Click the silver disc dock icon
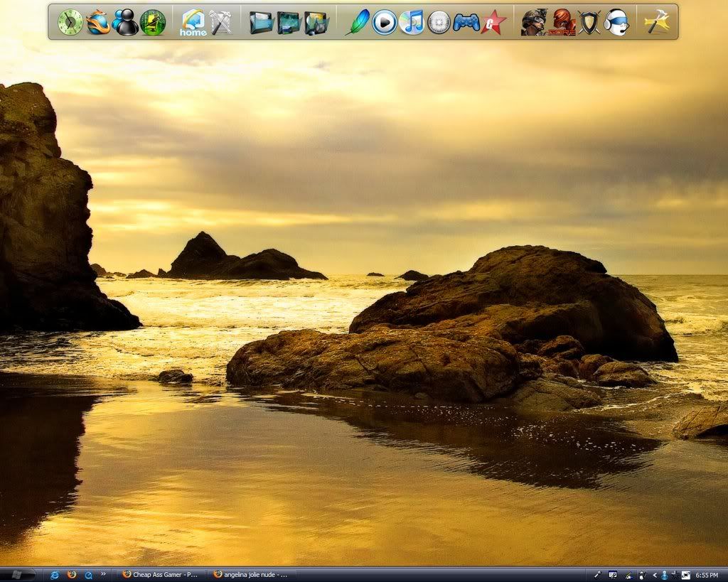728x582 pixels. pyautogui.click(x=439, y=22)
